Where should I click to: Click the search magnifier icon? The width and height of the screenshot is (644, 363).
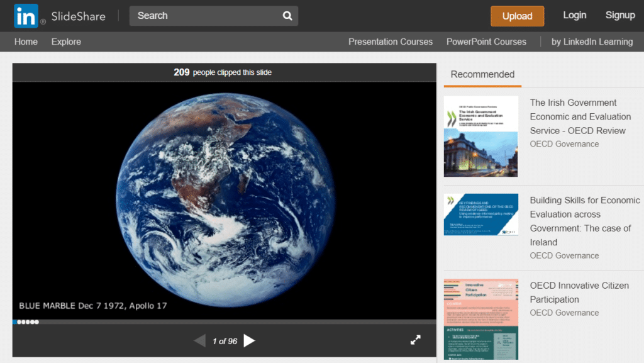tap(287, 16)
